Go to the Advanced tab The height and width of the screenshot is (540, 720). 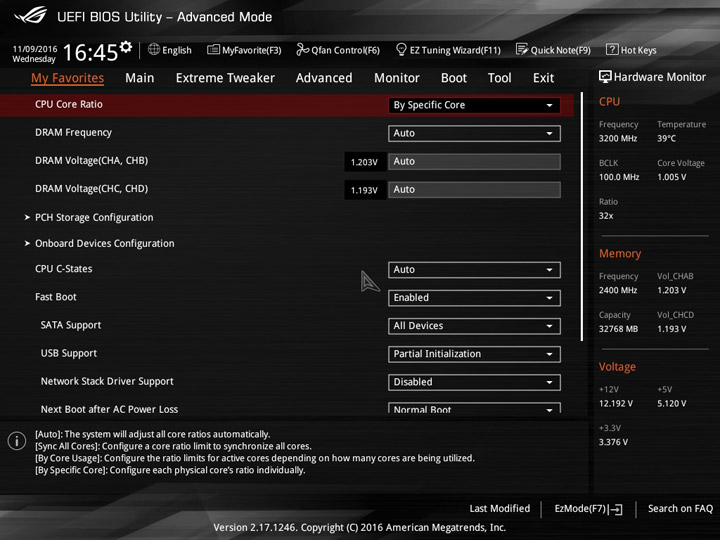(324, 78)
